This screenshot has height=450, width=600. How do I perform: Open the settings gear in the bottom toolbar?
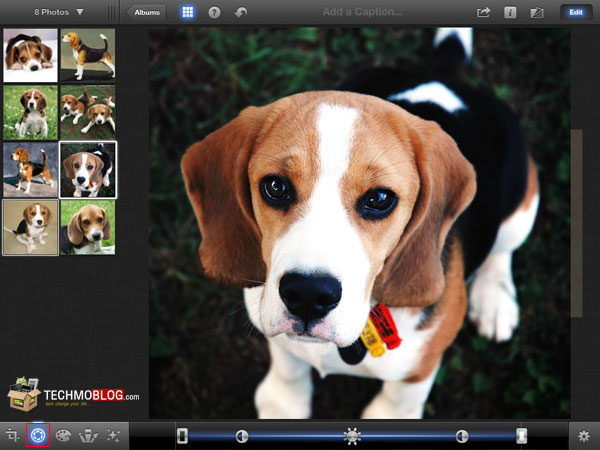(584, 436)
